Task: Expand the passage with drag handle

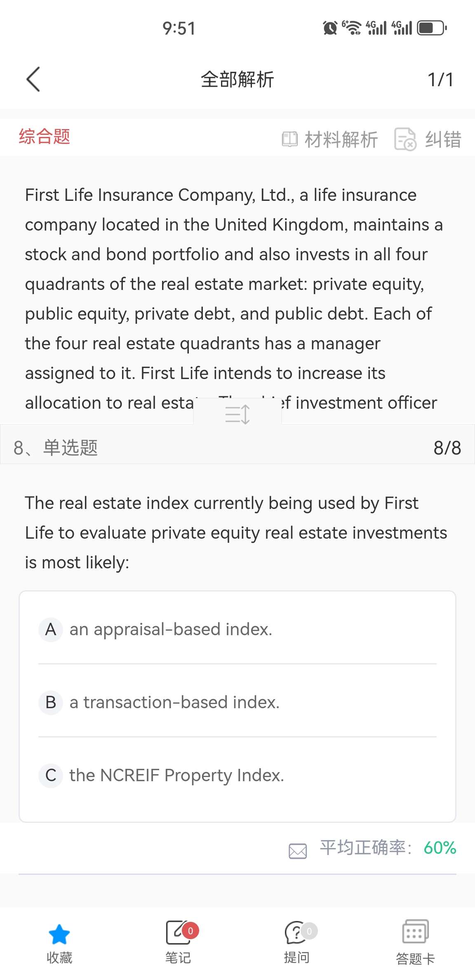Action: (x=237, y=414)
